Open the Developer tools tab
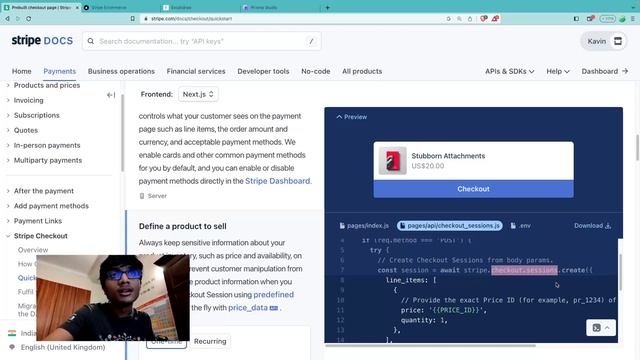 coord(263,71)
